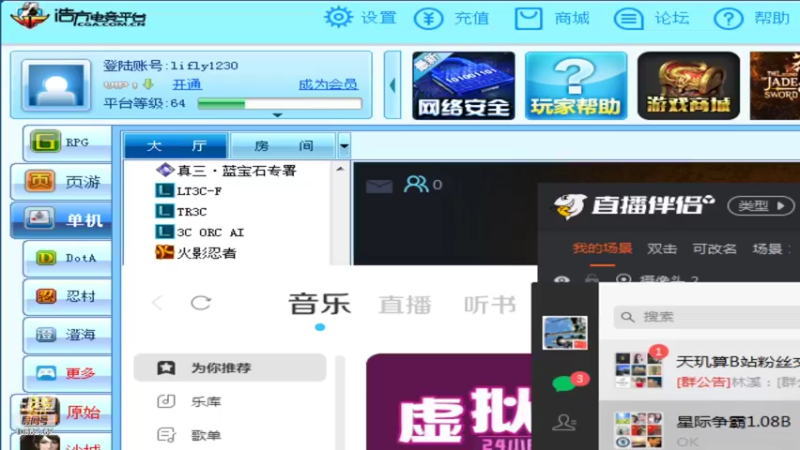Open the 论坛 forum icon
The image size is (800, 450).
pyautogui.click(x=629, y=19)
